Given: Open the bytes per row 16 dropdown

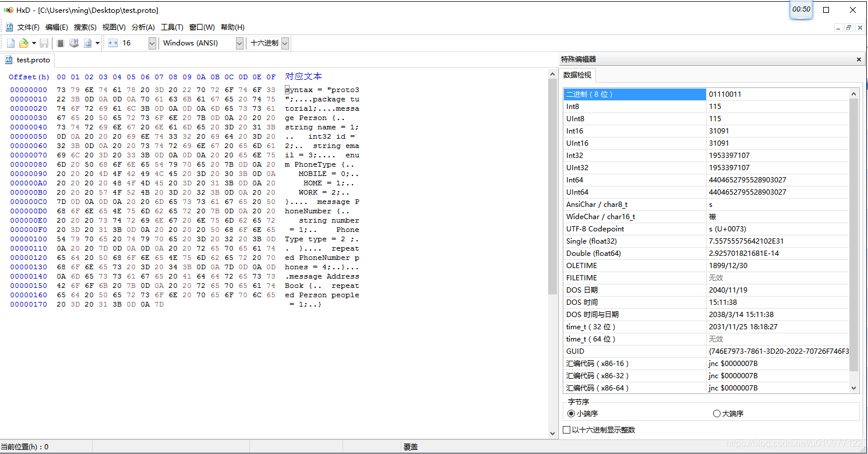Looking at the screenshot, I should pyautogui.click(x=152, y=43).
